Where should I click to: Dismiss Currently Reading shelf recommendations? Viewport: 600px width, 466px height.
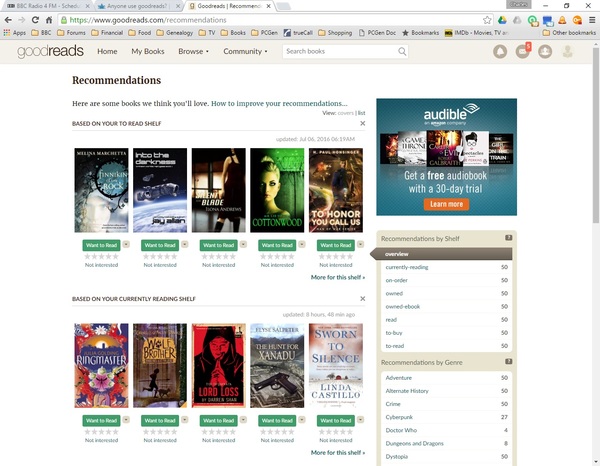tap(362, 298)
